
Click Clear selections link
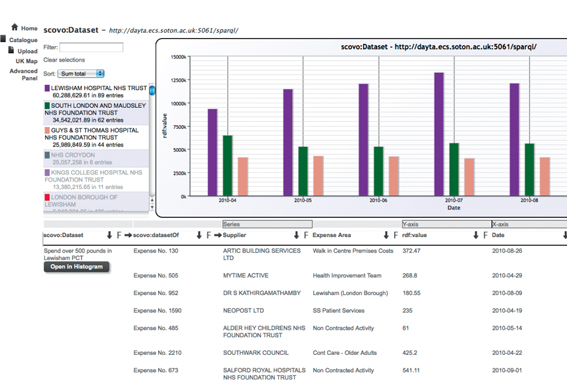pyautogui.click(x=64, y=60)
